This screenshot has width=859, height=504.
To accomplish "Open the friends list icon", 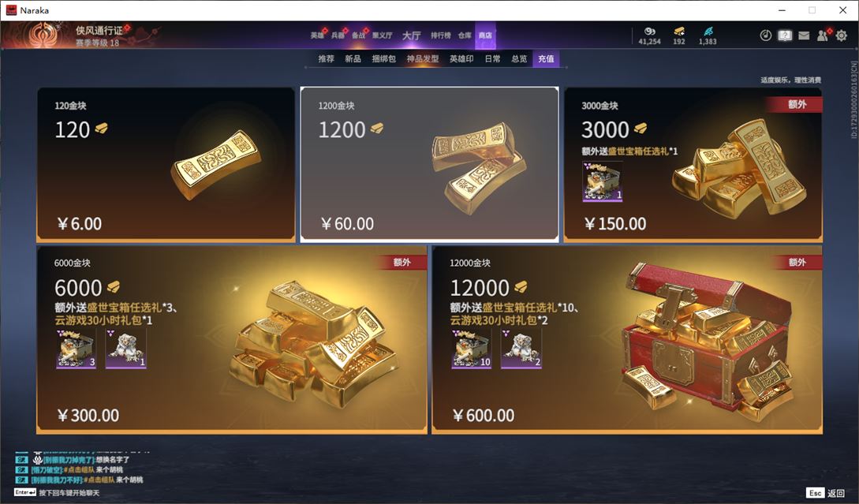I will click(x=822, y=35).
